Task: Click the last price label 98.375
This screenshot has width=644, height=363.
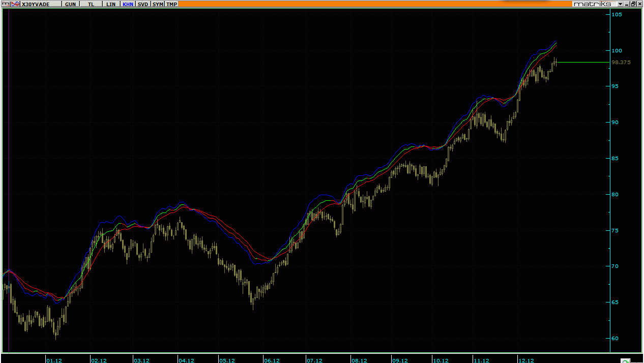Action: click(x=621, y=63)
